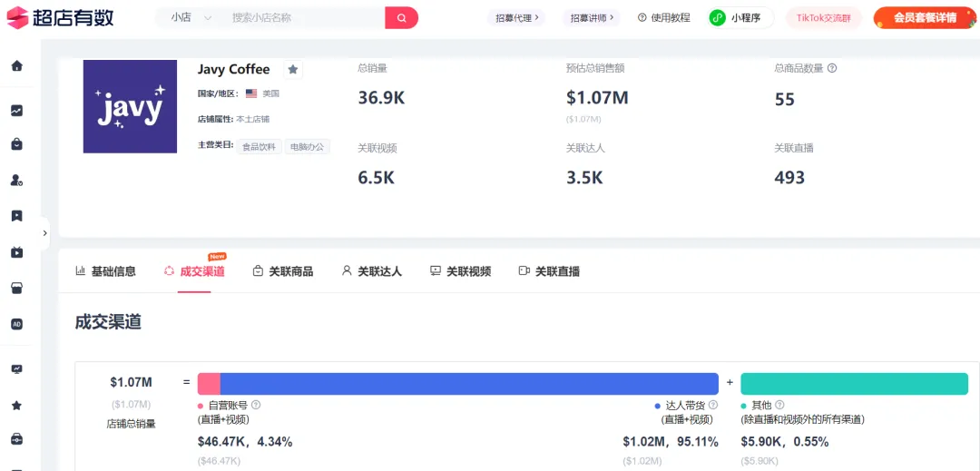Switch to the 关联达人 tab
The image size is (980, 471).
(x=372, y=271)
